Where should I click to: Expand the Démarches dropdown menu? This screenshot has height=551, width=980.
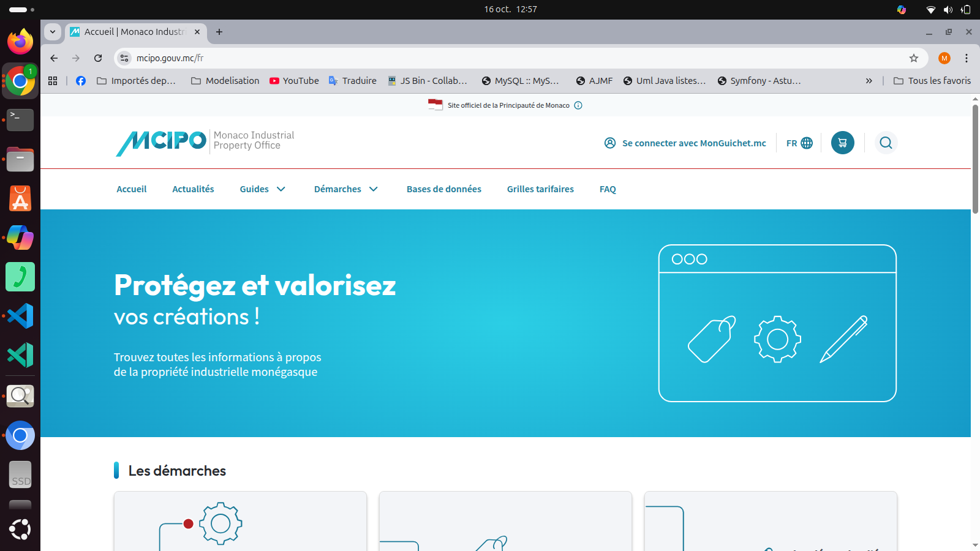click(x=345, y=189)
